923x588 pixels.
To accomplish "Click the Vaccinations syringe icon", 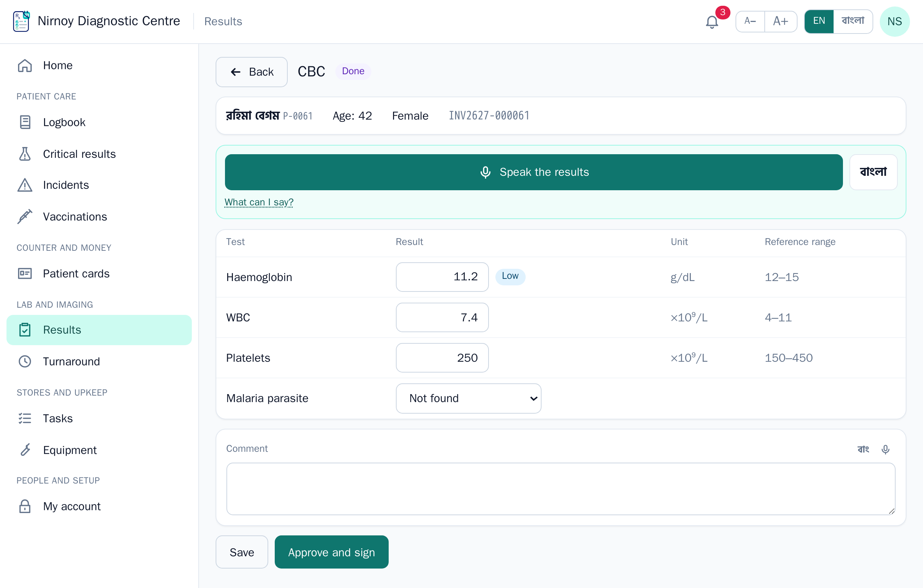I will [x=25, y=217].
